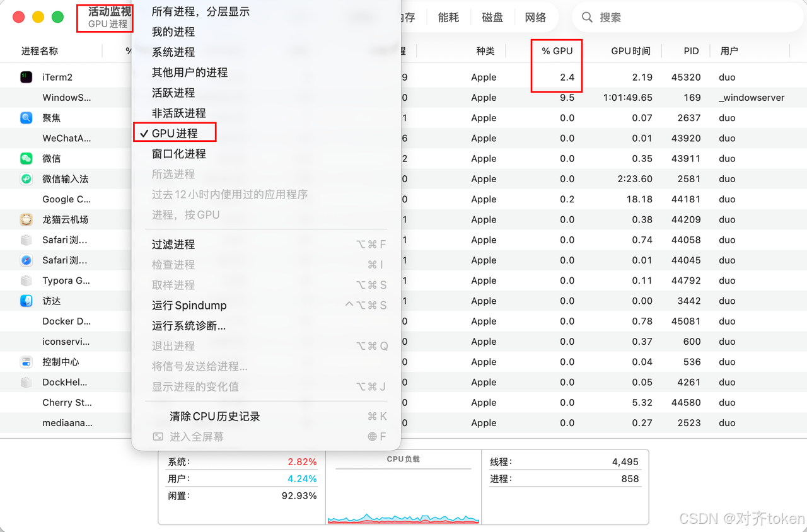Click the 系统 2.82% value
The height and width of the screenshot is (532, 807).
(302, 462)
